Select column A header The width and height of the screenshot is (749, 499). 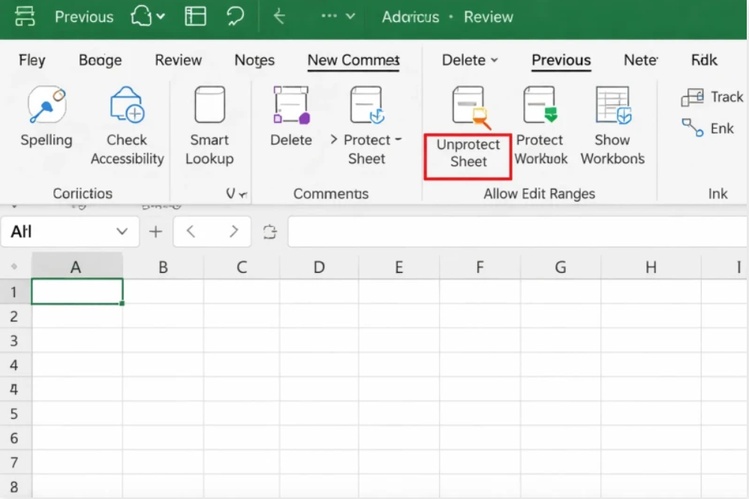(76, 267)
